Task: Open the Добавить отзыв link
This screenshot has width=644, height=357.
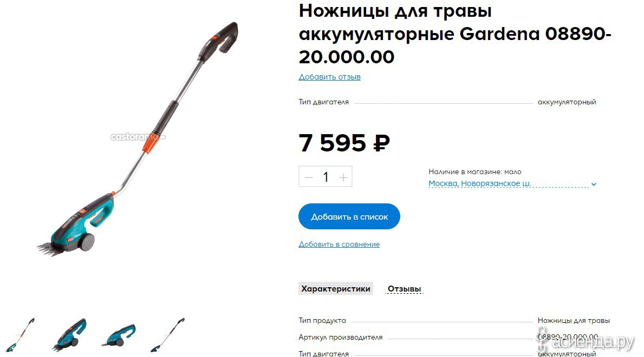Action: point(329,77)
